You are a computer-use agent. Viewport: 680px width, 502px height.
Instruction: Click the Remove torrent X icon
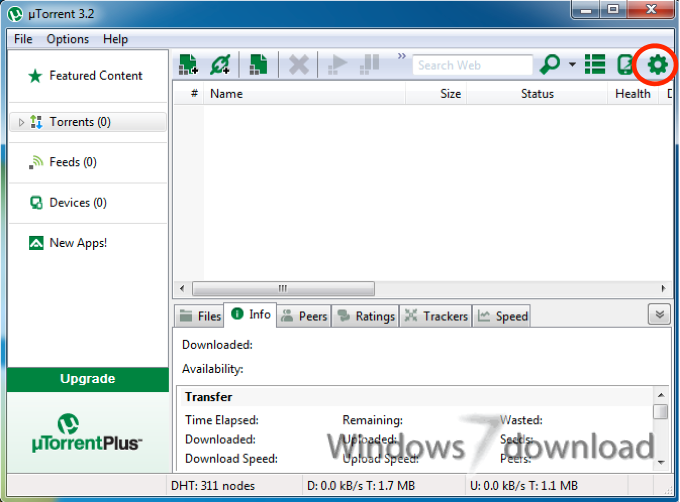(x=299, y=65)
